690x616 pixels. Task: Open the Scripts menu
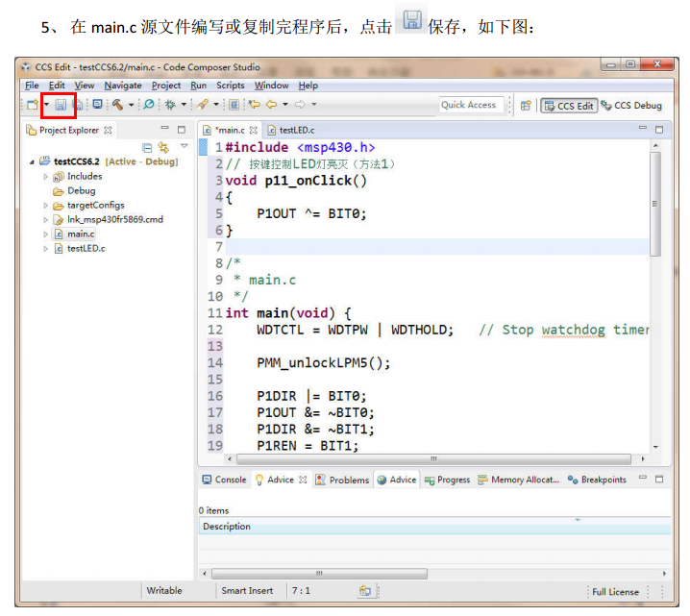(x=230, y=86)
